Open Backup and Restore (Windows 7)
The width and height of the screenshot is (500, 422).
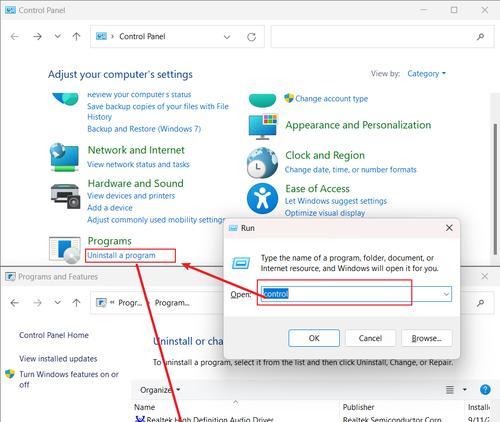(x=144, y=129)
